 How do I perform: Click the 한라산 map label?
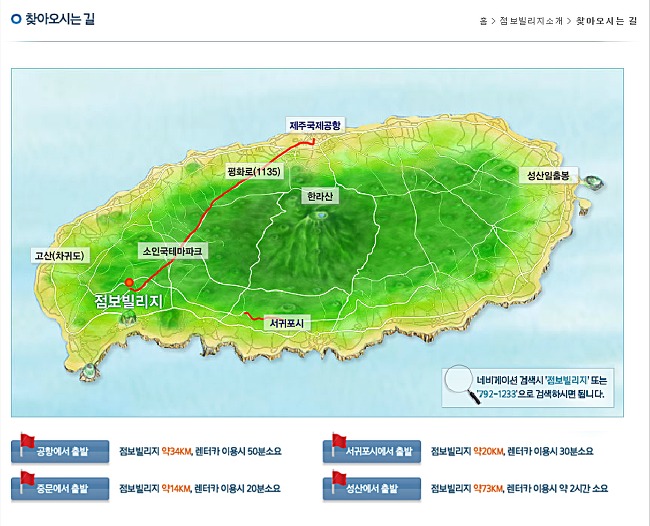[320, 196]
